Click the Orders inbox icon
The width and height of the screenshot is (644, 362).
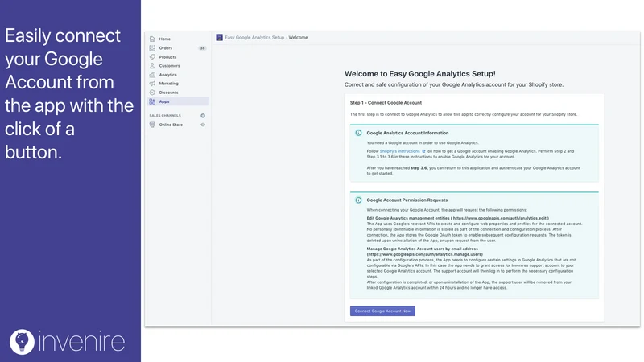(152, 48)
